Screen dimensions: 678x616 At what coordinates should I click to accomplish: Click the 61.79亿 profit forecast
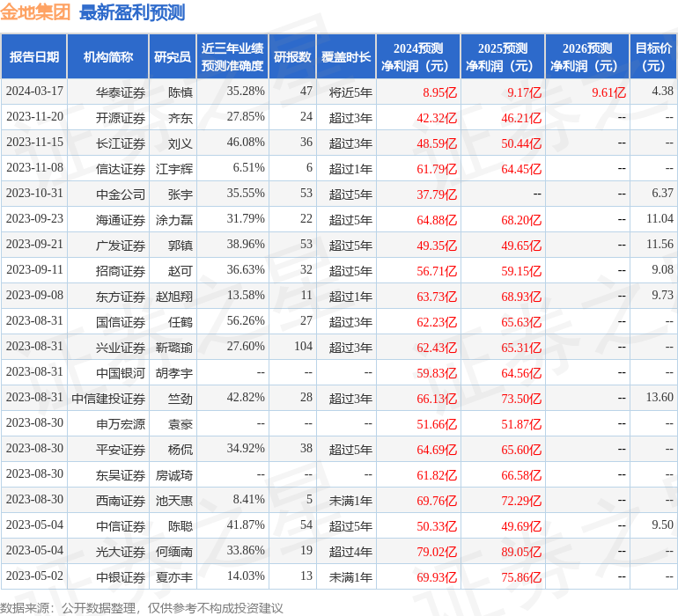tap(437, 169)
